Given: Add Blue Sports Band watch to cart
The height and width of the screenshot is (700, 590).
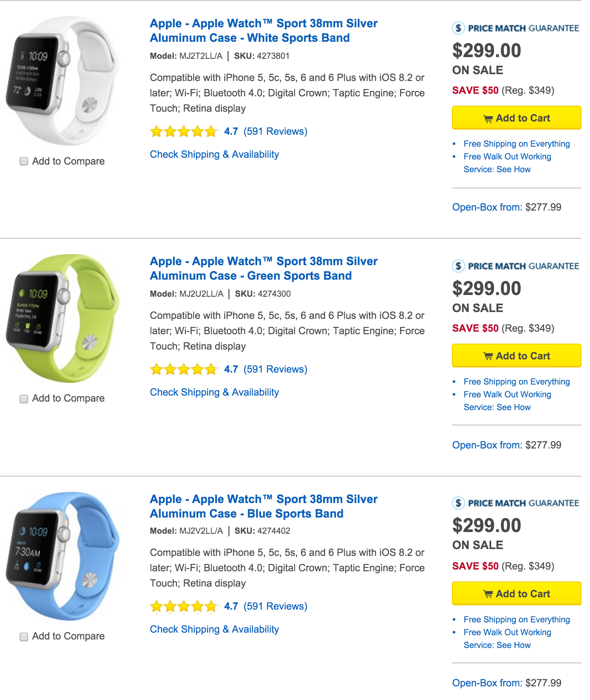Looking at the screenshot, I should tap(516, 594).
